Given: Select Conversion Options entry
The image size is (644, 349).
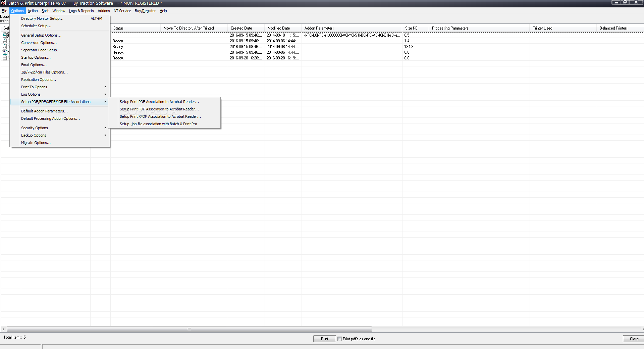Looking at the screenshot, I should 60,43.
